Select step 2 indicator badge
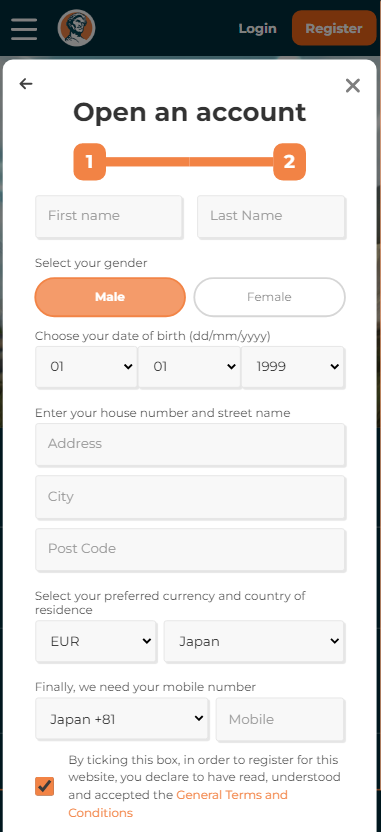This screenshot has width=381, height=832. (x=289, y=161)
